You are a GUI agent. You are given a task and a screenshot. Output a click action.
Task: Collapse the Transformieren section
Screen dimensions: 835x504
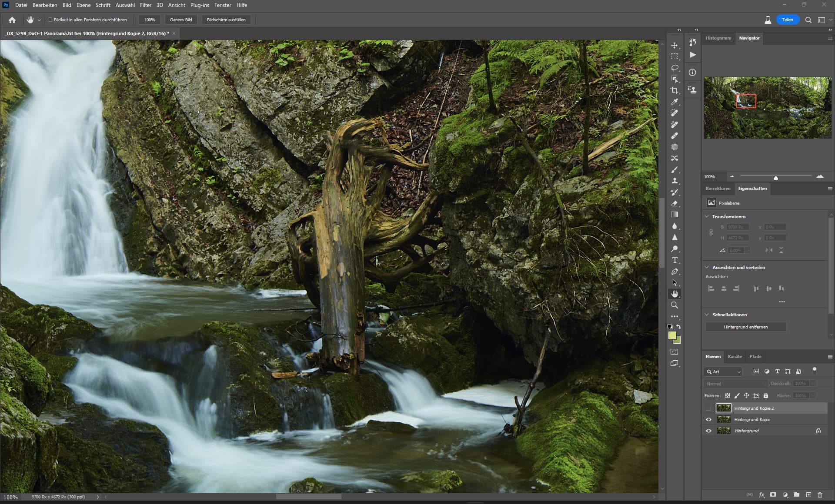(707, 216)
